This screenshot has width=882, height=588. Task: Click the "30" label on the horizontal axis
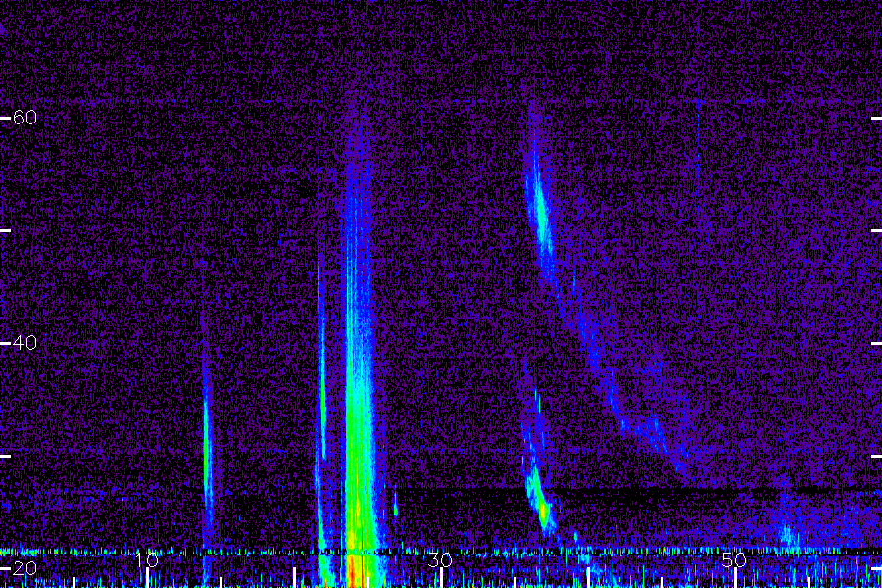pos(440,560)
